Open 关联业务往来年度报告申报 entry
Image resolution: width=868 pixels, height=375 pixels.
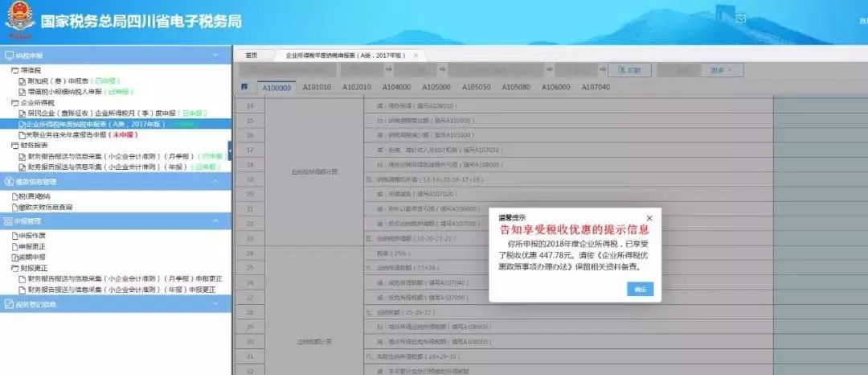point(67,134)
